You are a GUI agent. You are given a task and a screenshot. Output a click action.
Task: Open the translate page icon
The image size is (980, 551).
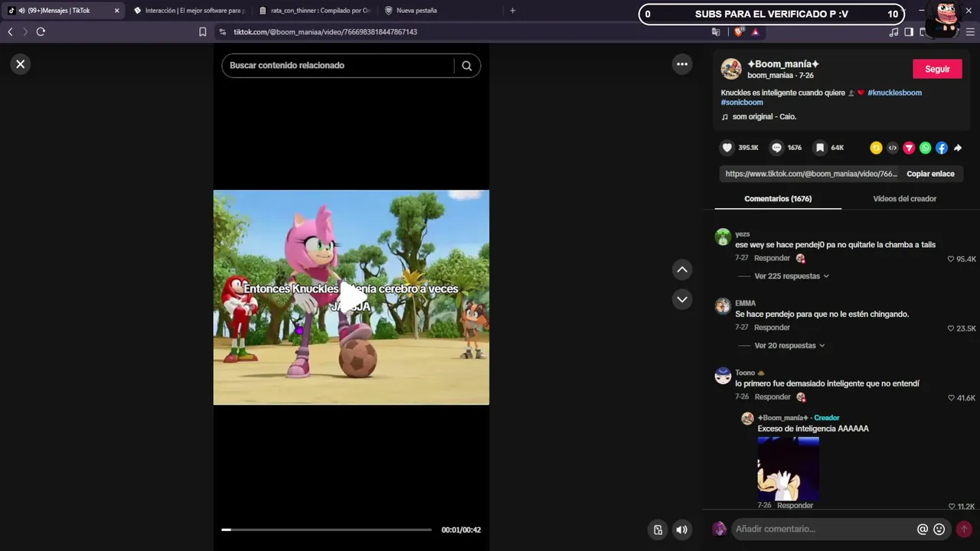pos(716,32)
